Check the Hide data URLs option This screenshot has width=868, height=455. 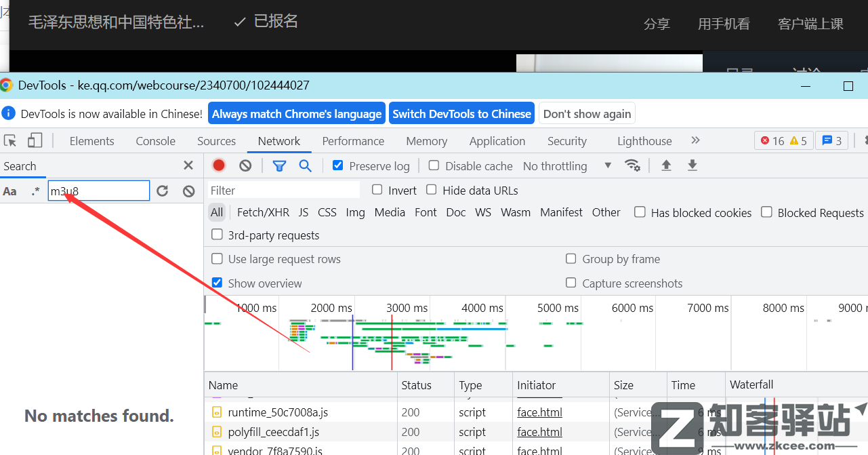point(431,190)
